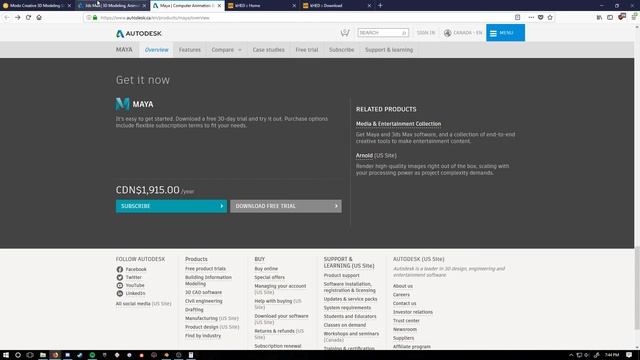Save page to Pocket icon
The image size is (640, 360).
[540, 18]
